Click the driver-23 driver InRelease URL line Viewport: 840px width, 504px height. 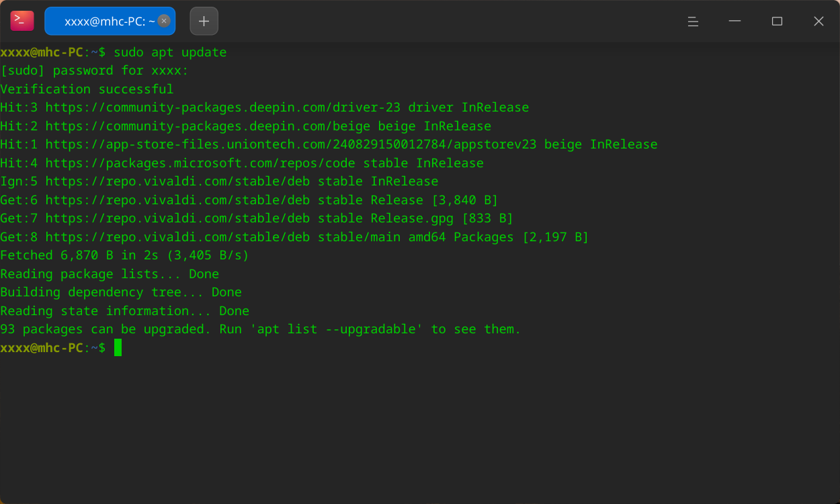[x=265, y=108]
